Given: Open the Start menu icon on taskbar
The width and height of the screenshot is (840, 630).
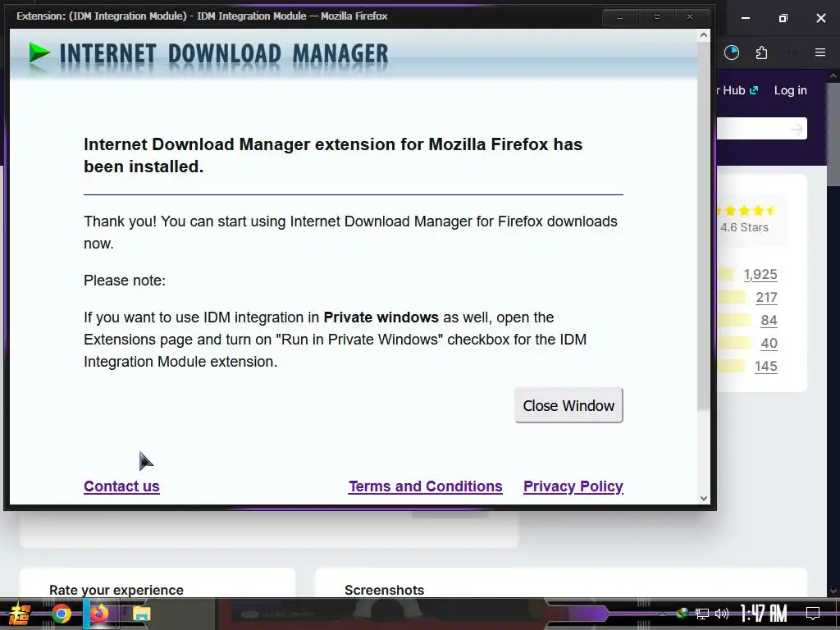Looking at the screenshot, I should pyautogui.click(x=20, y=614).
